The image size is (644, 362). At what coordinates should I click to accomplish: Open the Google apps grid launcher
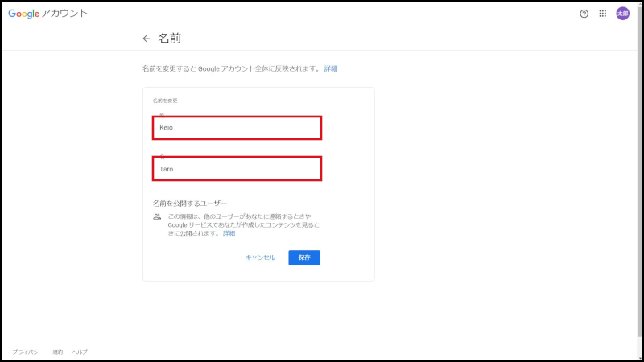603,14
